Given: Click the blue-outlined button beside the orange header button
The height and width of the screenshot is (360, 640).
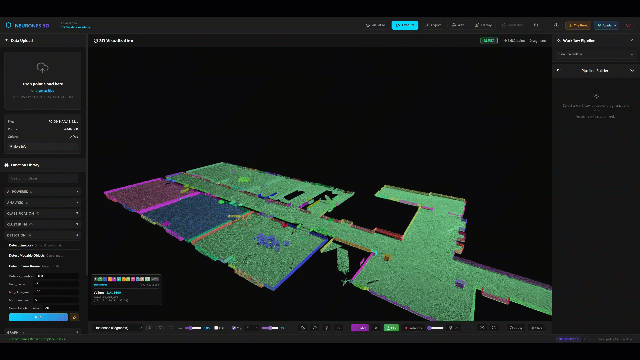Looking at the screenshot, I should coord(606,25).
